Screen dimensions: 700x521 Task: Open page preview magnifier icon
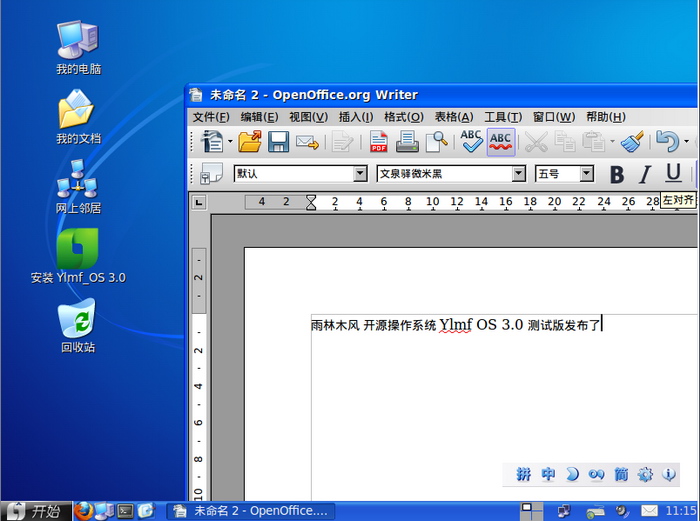click(437, 142)
